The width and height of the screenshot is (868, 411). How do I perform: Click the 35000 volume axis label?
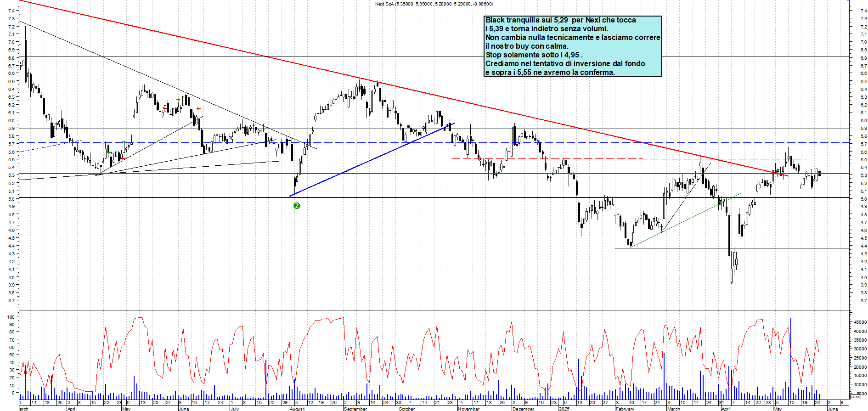860,340
